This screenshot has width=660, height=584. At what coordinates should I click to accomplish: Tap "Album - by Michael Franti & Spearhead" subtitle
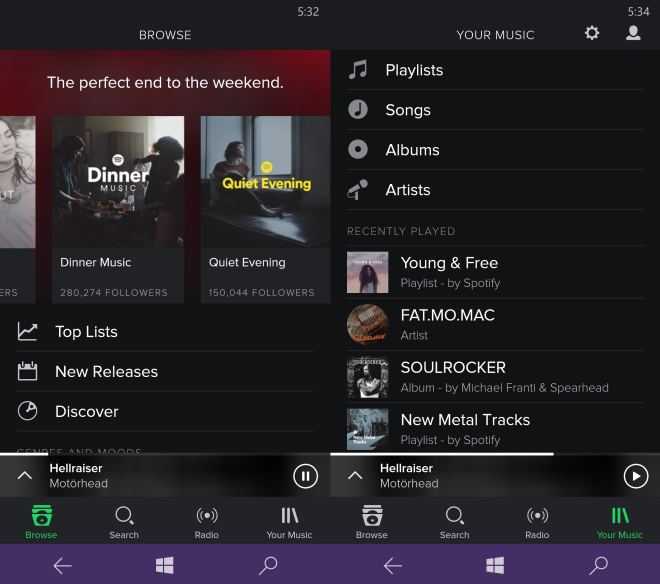[504, 387]
